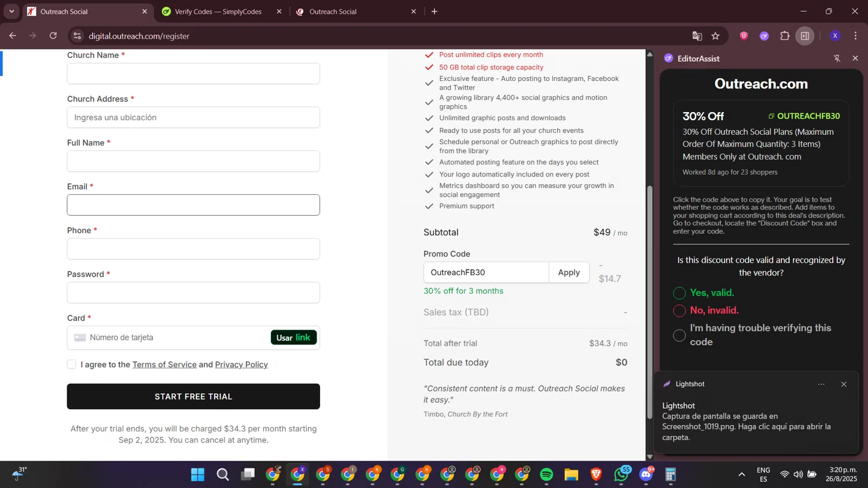
Task: Open the Terms of Service link
Action: pyautogui.click(x=164, y=364)
